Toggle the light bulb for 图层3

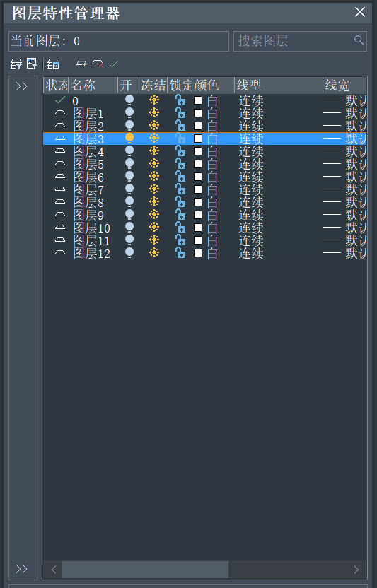[x=129, y=139]
